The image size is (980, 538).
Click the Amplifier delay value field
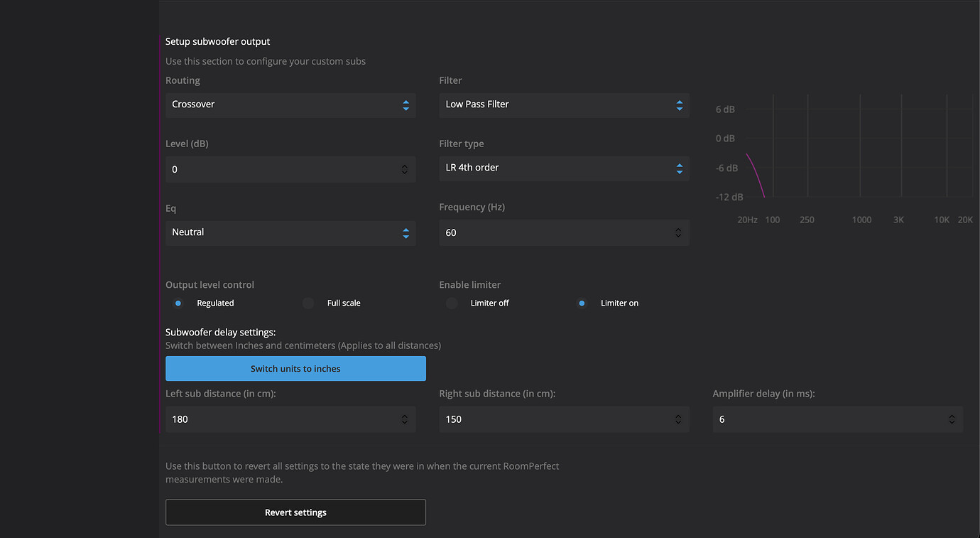coord(827,419)
